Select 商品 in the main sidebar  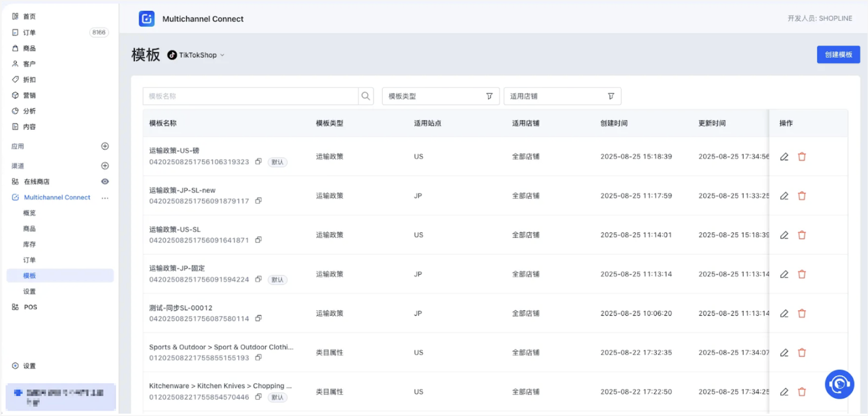point(29,48)
